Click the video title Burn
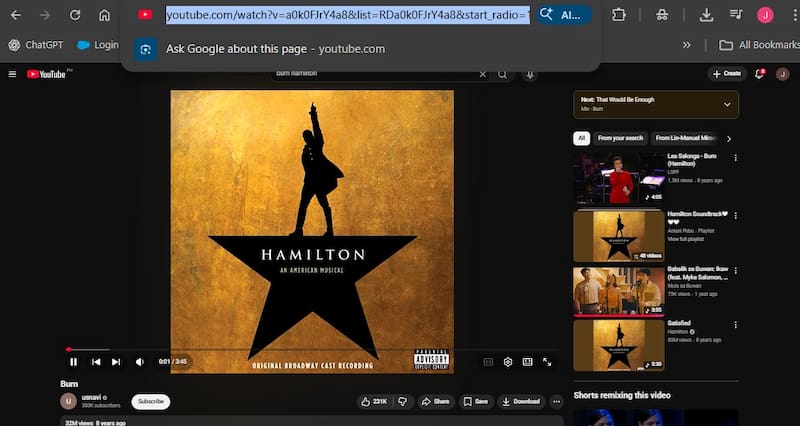 coord(69,384)
